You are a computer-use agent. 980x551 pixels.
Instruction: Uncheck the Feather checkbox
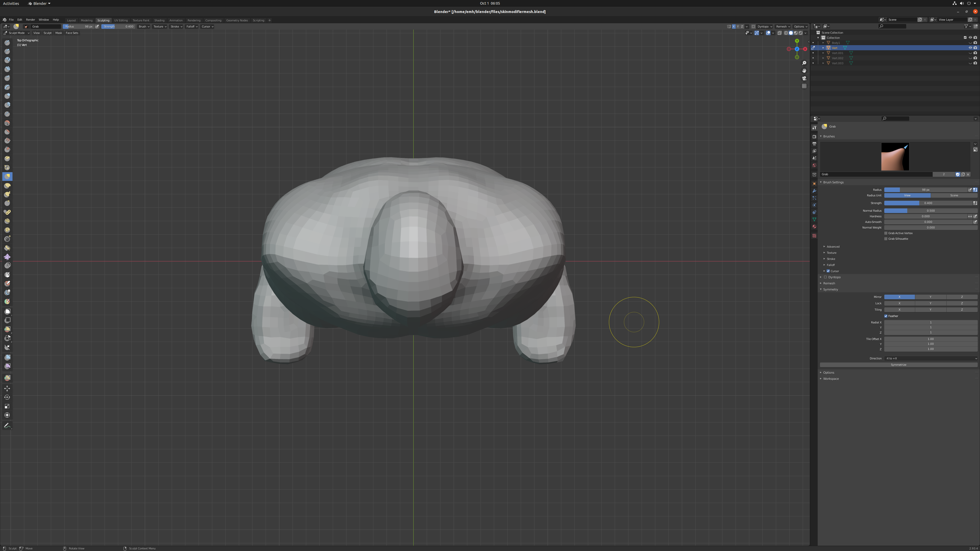pyautogui.click(x=886, y=316)
